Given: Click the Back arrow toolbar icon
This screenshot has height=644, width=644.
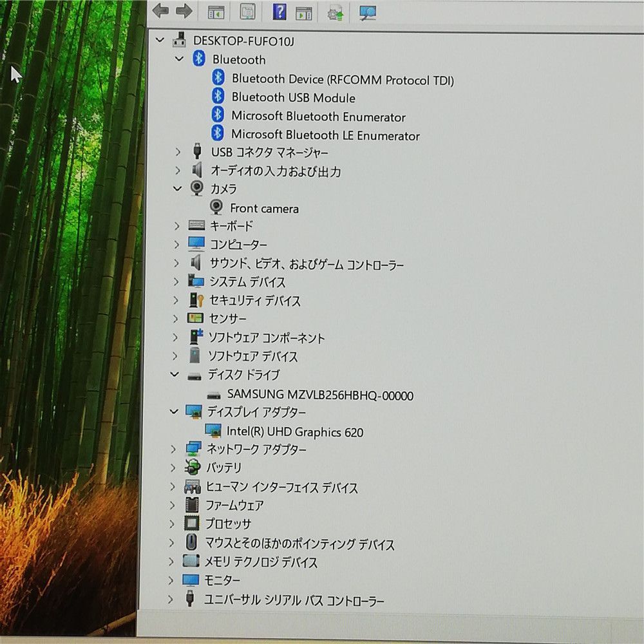Looking at the screenshot, I should click(x=160, y=11).
